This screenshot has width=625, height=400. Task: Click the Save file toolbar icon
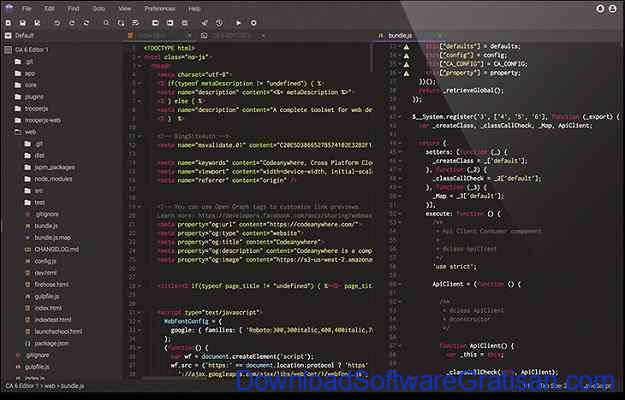pos(23,23)
